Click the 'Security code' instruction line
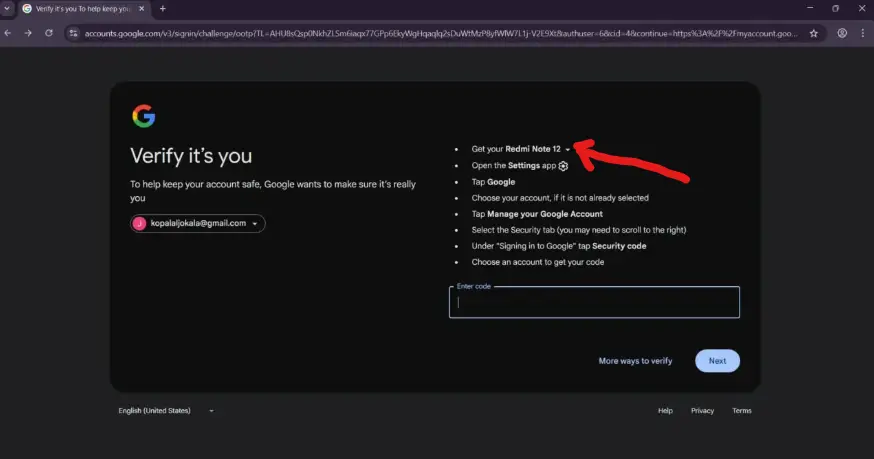 (x=559, y=246)
